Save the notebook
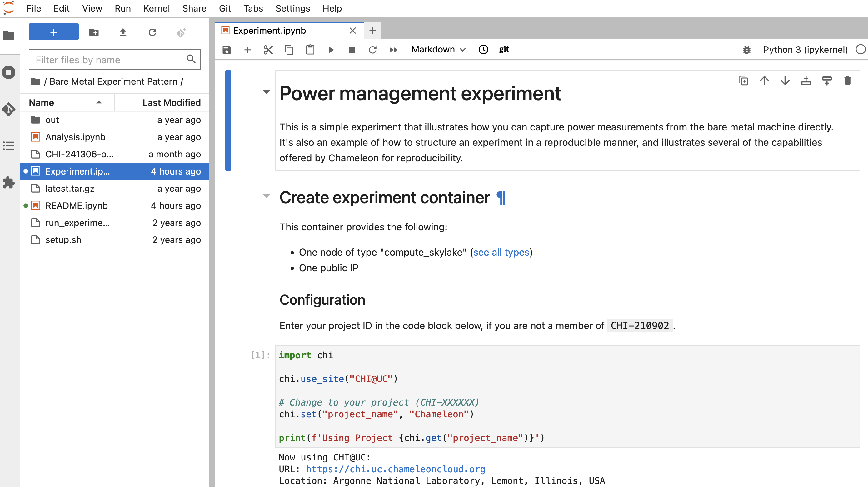The width and height of the screenshot is (868, 487). [227, 50]
